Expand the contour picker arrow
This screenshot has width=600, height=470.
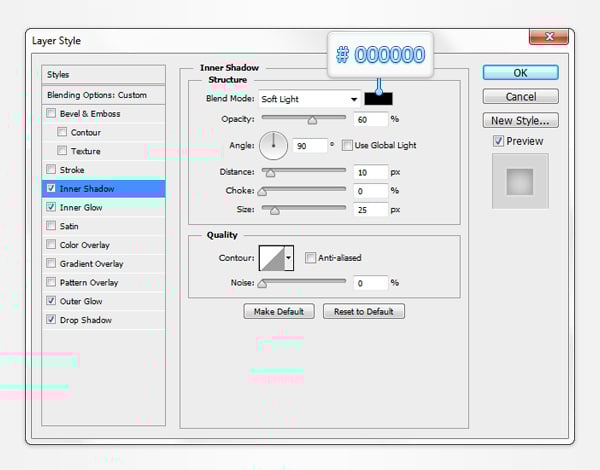(x=289, y=258)
